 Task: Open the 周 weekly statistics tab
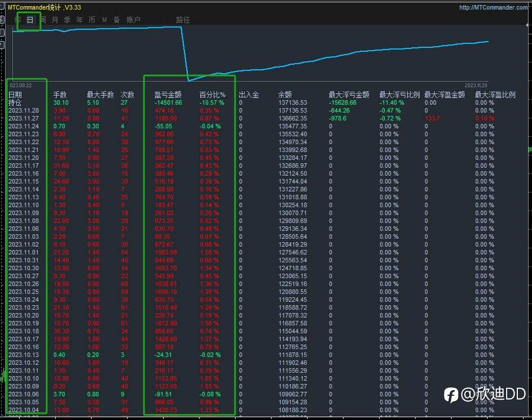click(43, 20)
